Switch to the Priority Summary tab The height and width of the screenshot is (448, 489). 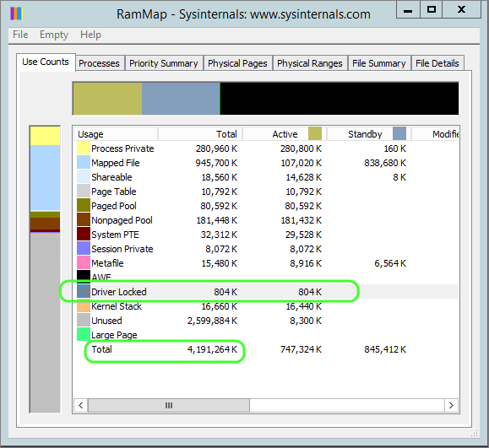tap(164, 63)
